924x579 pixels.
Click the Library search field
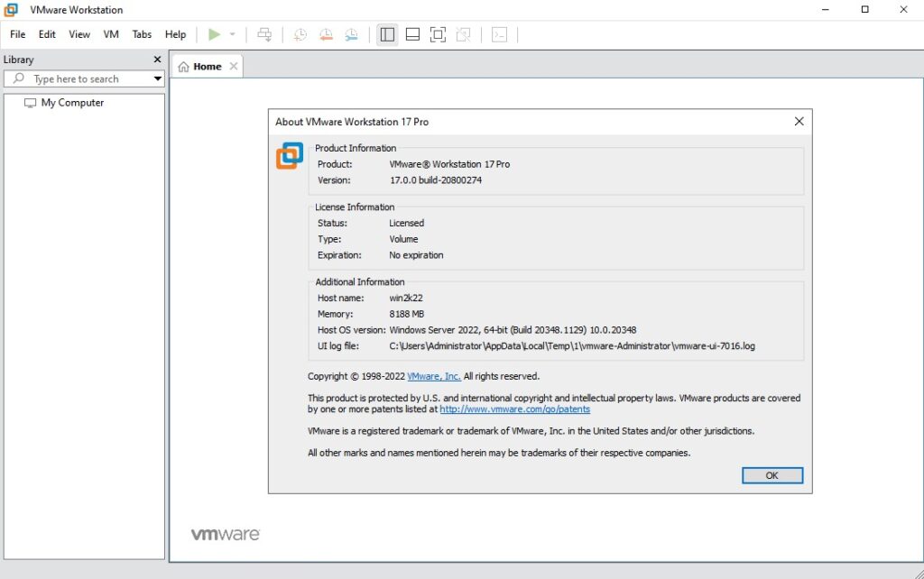pyautogui.click(x=84, y=79)
